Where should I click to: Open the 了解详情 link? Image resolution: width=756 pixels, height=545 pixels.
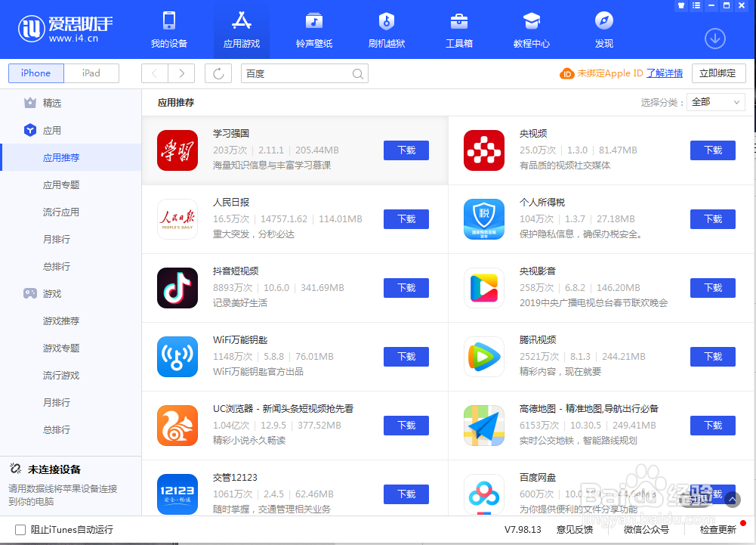(665, 73)
